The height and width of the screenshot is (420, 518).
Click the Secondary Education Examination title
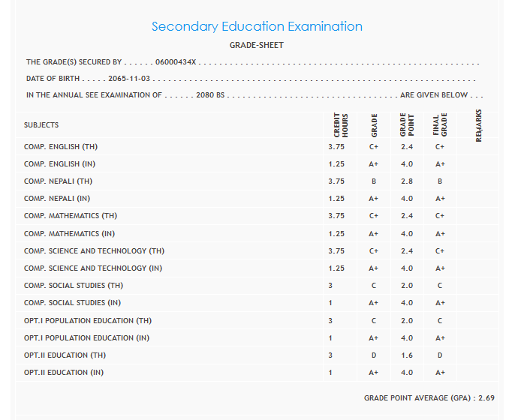[x=257, y=26]
